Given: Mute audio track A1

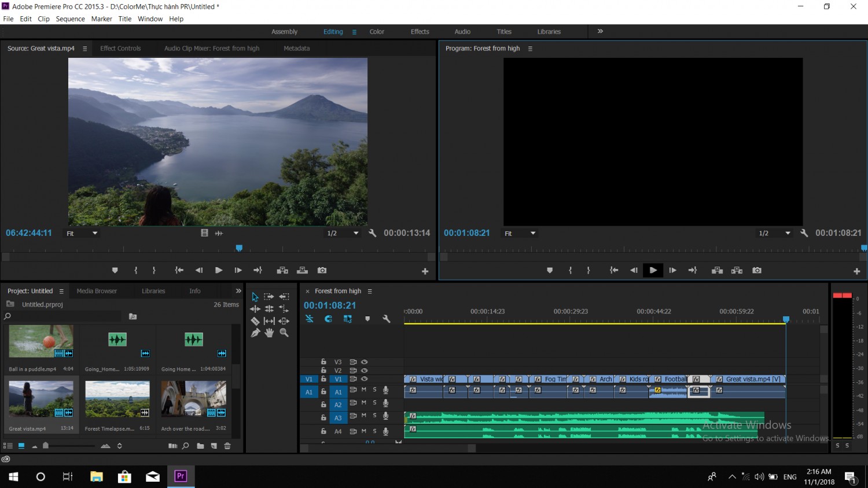Looking at the screenshot, I should click(x=364, y=390).
